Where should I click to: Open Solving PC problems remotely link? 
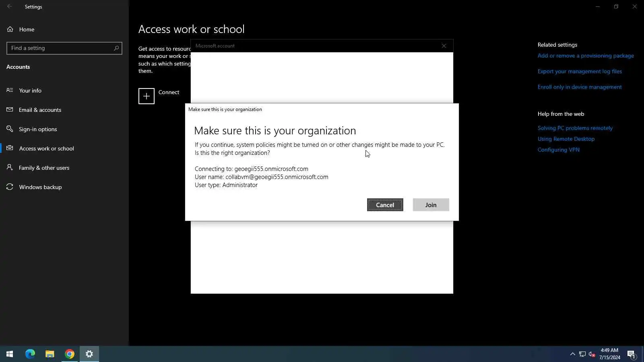click(575, 128)
